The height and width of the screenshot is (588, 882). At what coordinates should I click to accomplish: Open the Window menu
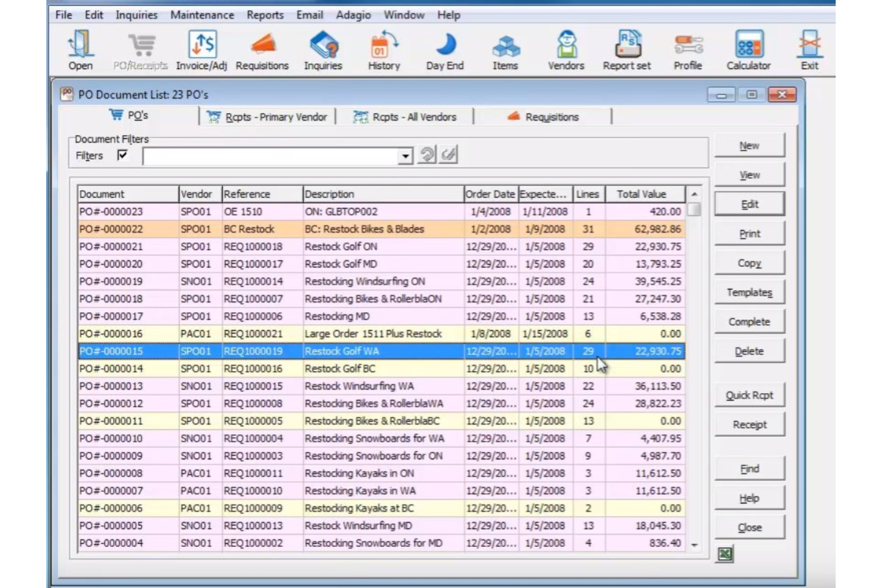[x=403, y=15]
